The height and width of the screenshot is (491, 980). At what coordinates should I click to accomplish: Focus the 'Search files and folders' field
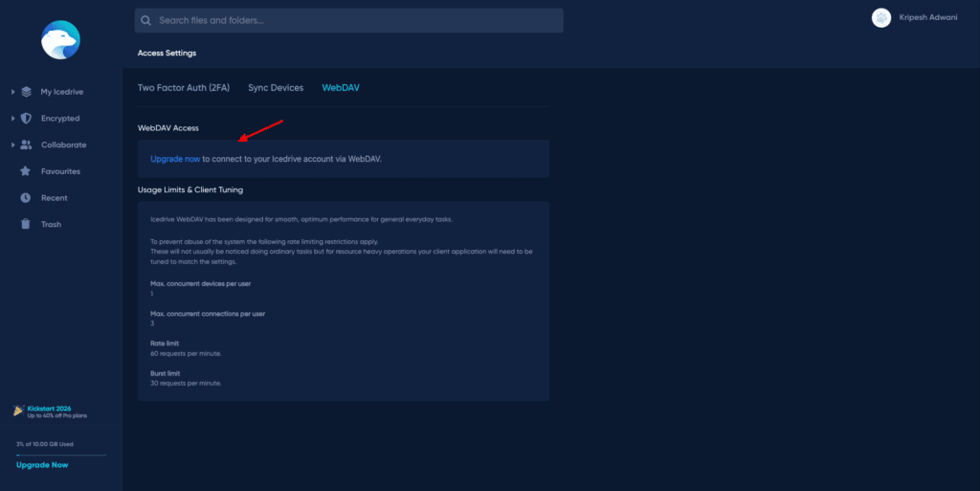354,20
